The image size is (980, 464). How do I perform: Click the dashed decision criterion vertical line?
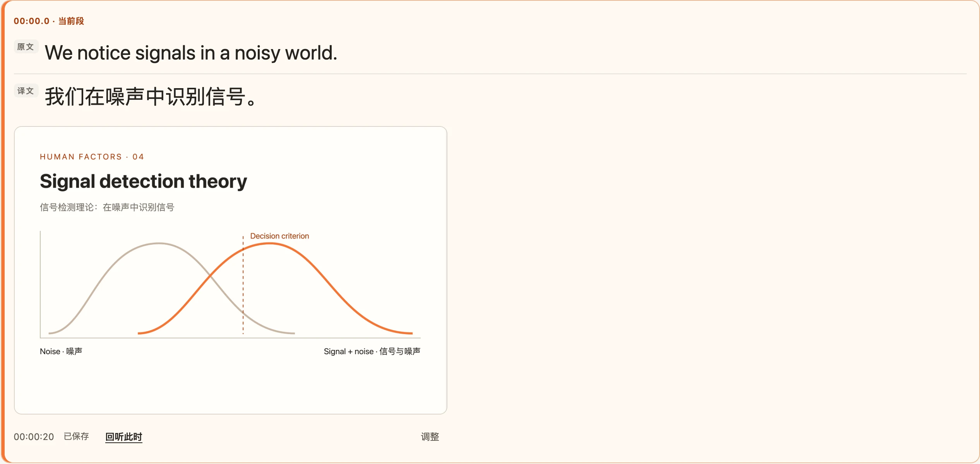coord(243,286)
